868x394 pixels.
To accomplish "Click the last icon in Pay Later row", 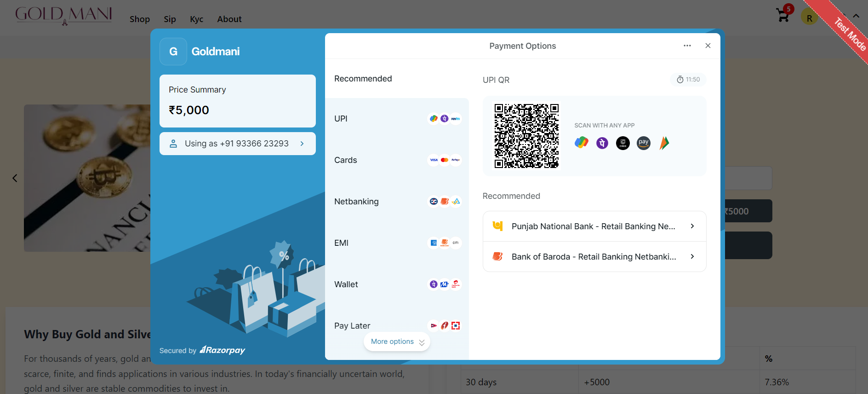I will pos(456,326).
